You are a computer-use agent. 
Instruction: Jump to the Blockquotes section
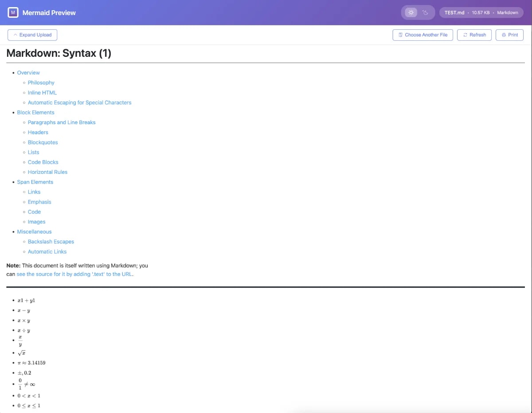43,142
